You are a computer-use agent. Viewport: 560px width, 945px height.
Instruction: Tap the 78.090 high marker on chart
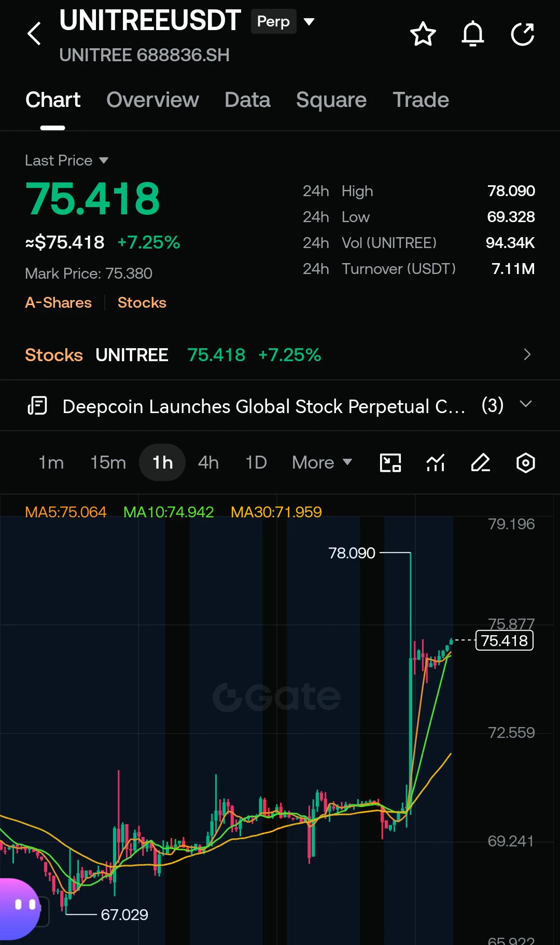[x=352, y=553]
